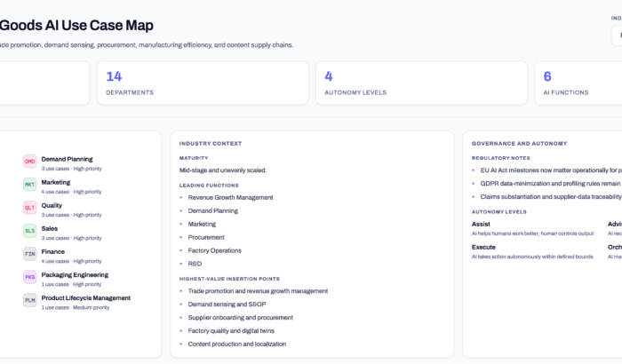Click the DMD Demand Planning badge icon
622x364 pixels.
(30, 162)
